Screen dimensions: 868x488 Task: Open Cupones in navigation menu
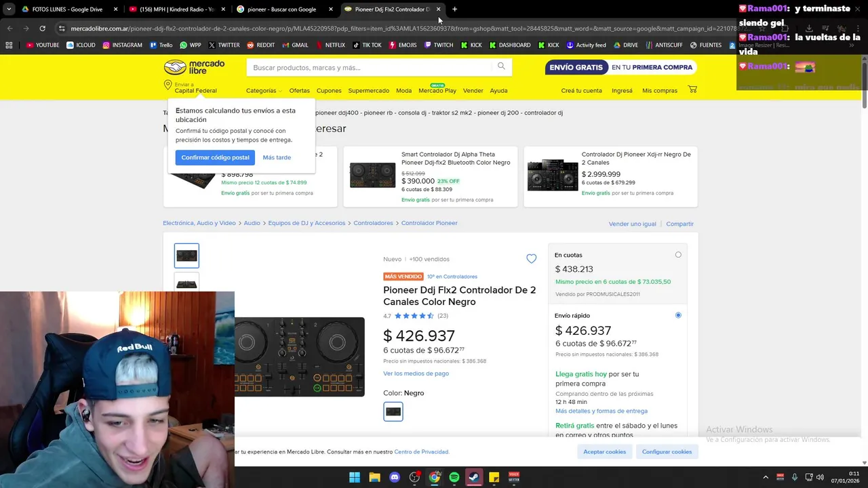329,91
